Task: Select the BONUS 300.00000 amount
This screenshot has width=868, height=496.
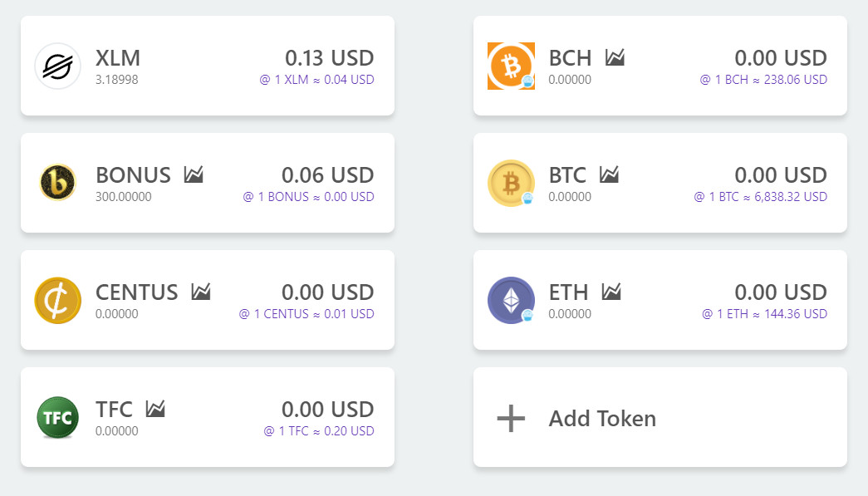Action: (x=124, y=197)
